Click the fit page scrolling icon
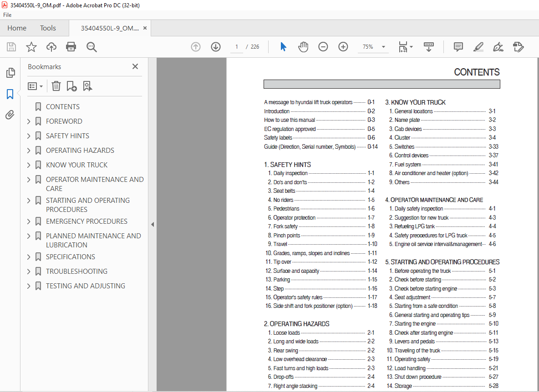This screenshot has width=539, height=392. [x=403, y=47]
